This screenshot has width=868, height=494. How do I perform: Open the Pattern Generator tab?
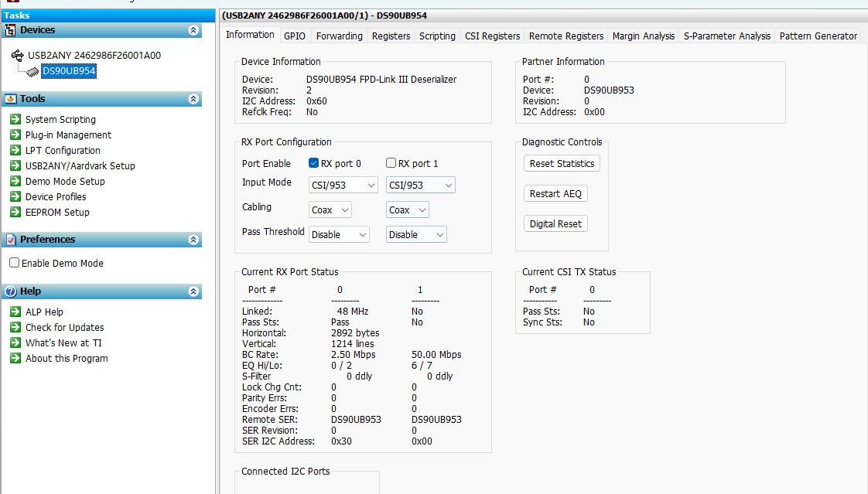pyautogui.click(x=818, y=36)
